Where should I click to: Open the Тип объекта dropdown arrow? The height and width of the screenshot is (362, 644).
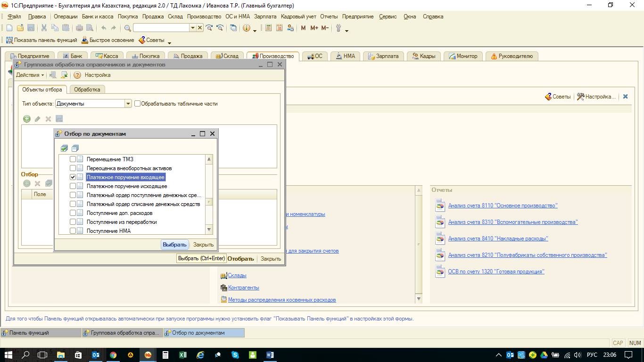pyautogui.click(x=128, y=104)
